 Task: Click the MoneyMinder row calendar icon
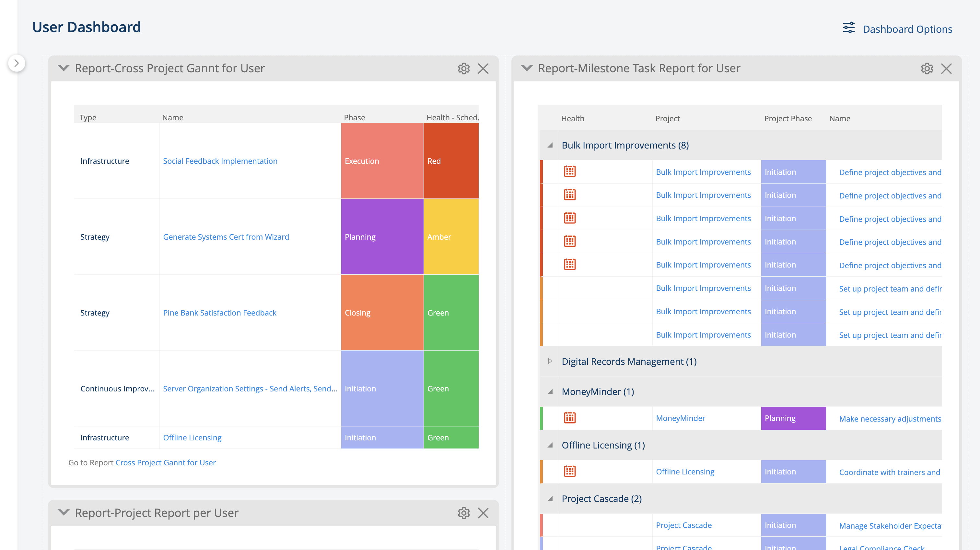tap(569, 418)
